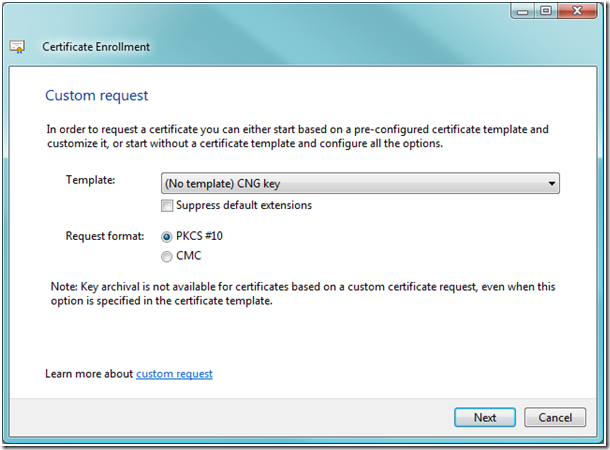This screenshot has width=610, height=450.
Task: Click the Request format label
Action: coord(105,236)
